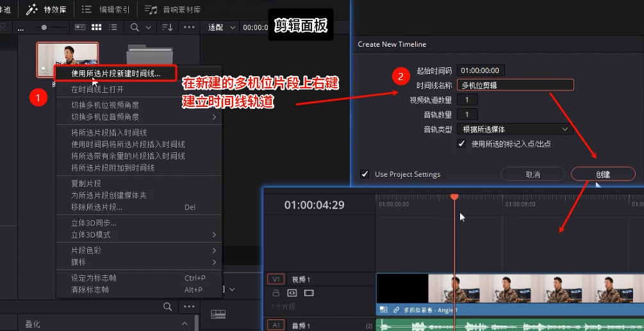Expand the search filter dropdown chevron

point(148,27)
